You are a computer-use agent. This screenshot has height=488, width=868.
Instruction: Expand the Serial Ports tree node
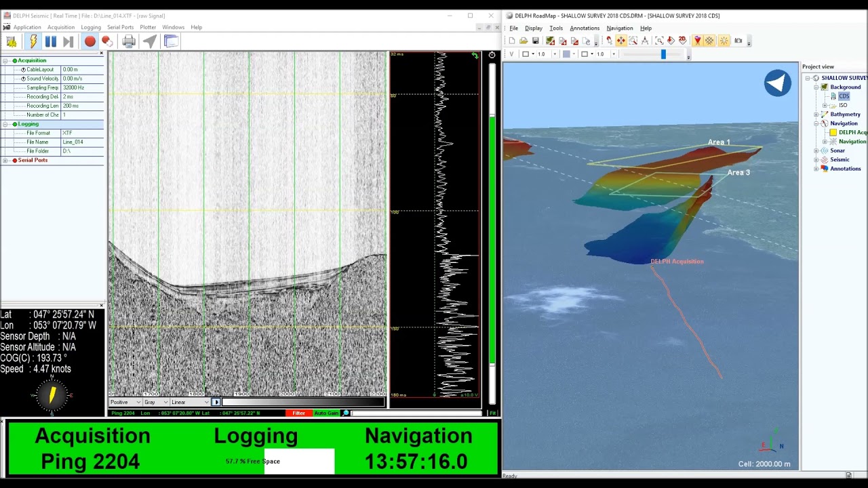pyautogui.click(x=5, y=161)
